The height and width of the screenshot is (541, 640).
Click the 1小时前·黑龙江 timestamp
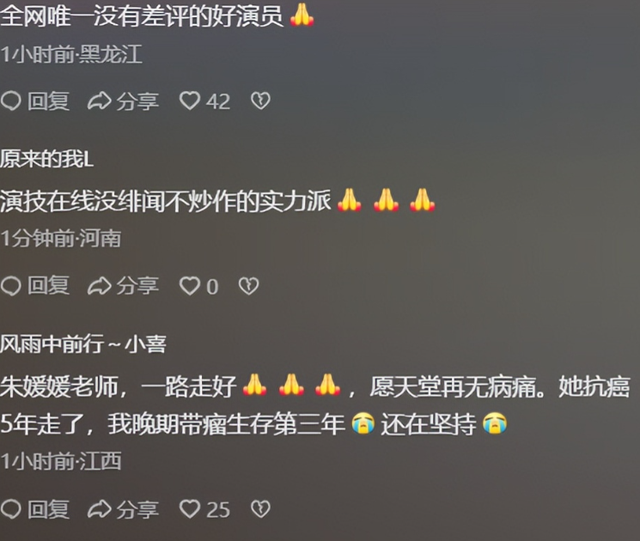(x=71, y=54)
